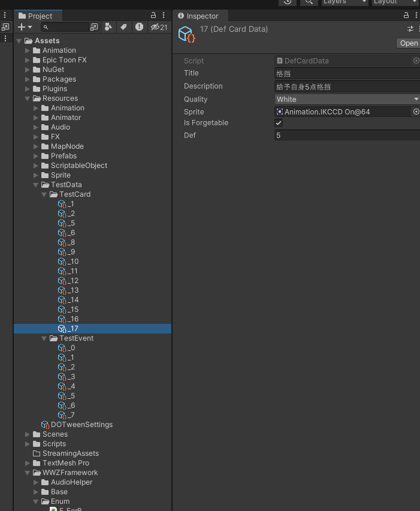
Task: Switch to the Inspector tab
Action: tap(200, 16)
